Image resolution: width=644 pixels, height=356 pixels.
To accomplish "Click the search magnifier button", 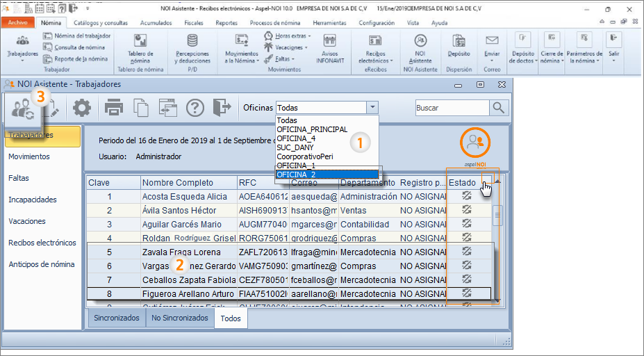I will (x=499, y=107).
